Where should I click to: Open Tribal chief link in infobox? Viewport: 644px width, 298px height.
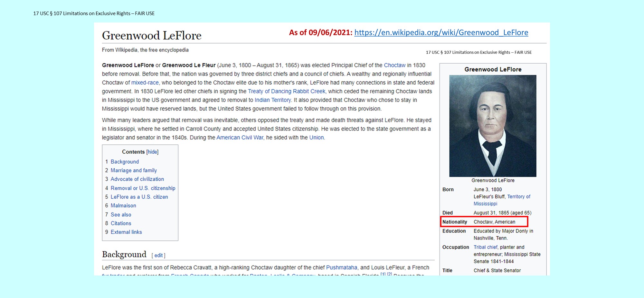coord(485,247)
